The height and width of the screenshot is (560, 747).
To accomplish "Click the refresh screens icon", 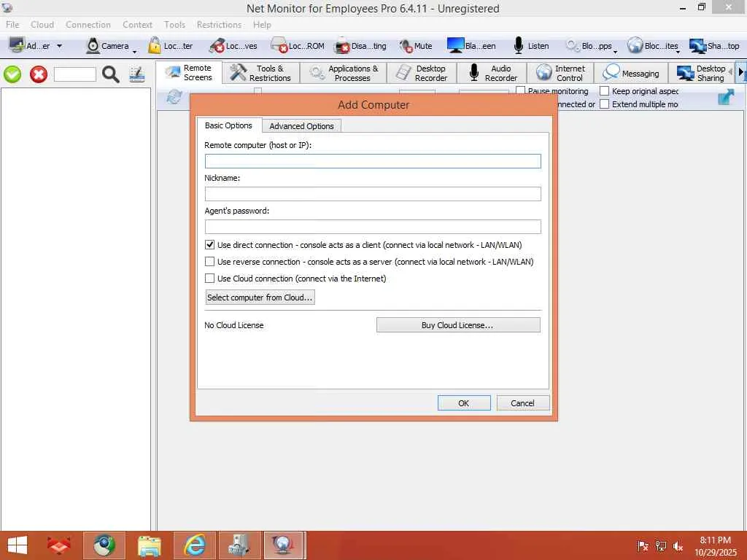I will point(174,97).
